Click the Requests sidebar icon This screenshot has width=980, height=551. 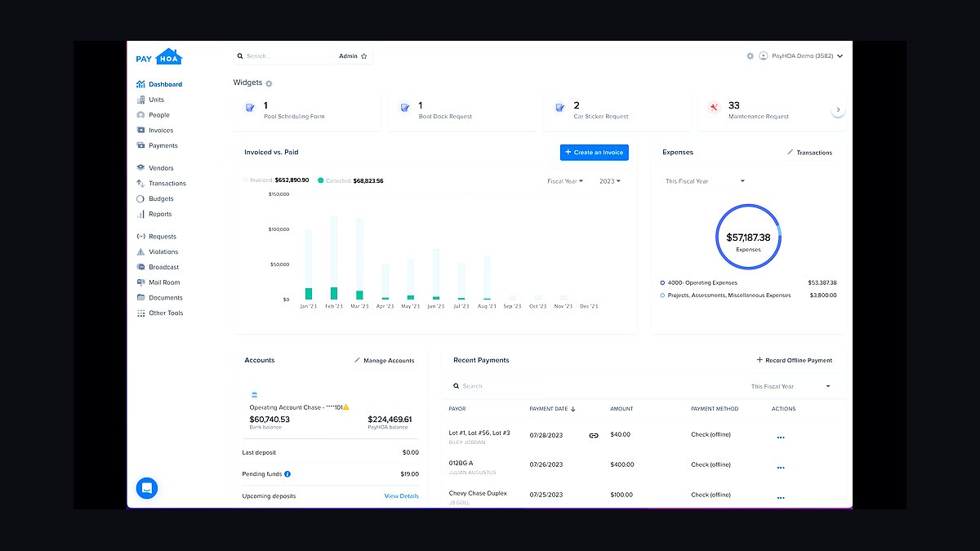click(140, 237)
